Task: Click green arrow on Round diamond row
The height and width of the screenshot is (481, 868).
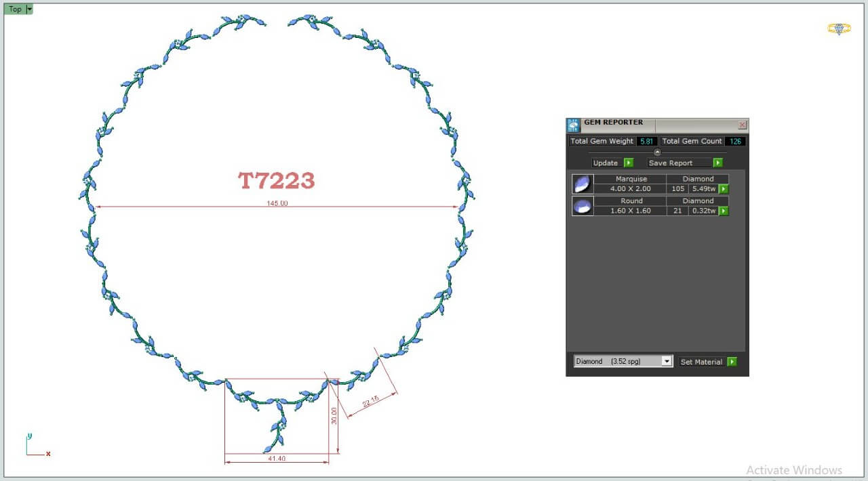Action: coord(724,211)
